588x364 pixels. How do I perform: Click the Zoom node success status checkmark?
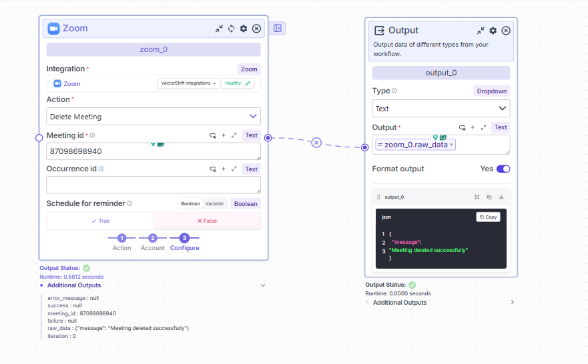(87, 268)
